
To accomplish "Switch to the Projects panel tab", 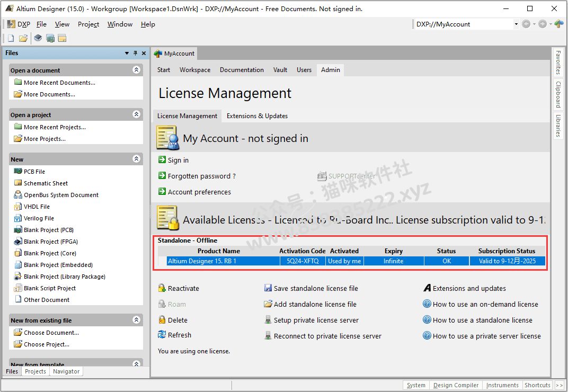I will [35, 371].
